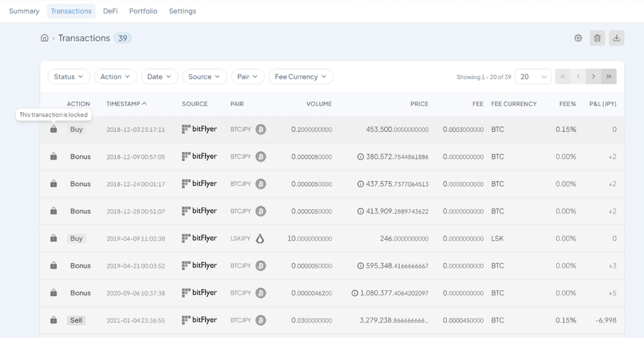Click price info icon beside 413,909
The height and width of the screenshot is (338, 644).
tap(360, 211)
